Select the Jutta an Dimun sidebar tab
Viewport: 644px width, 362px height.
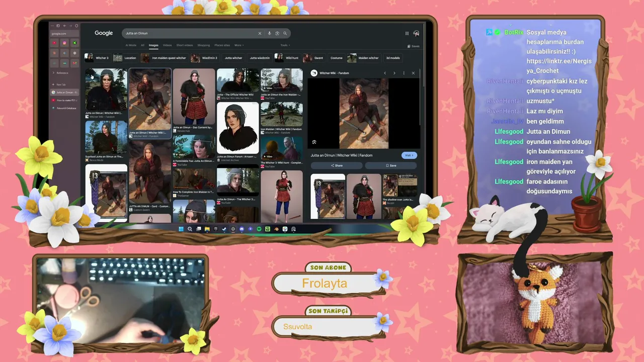[64, 93]
